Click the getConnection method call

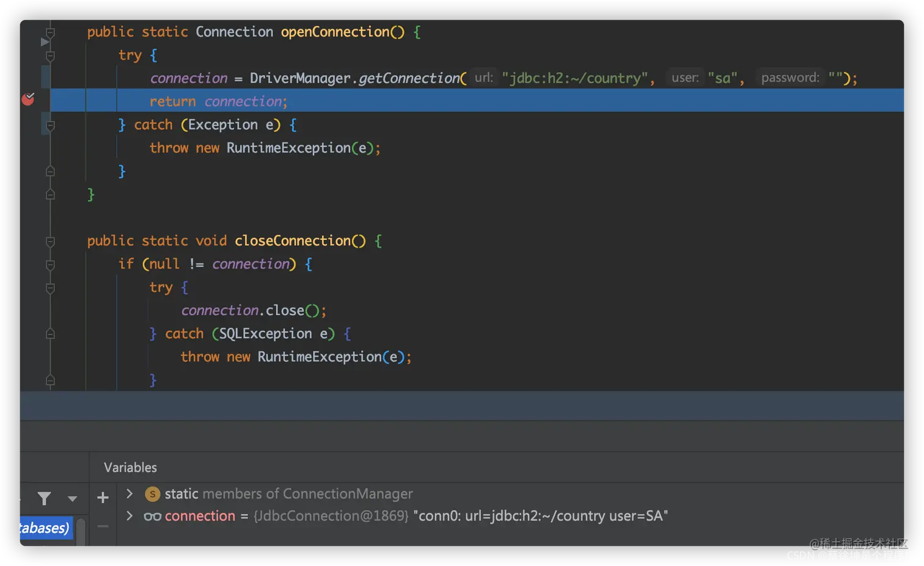click(409, 78)
